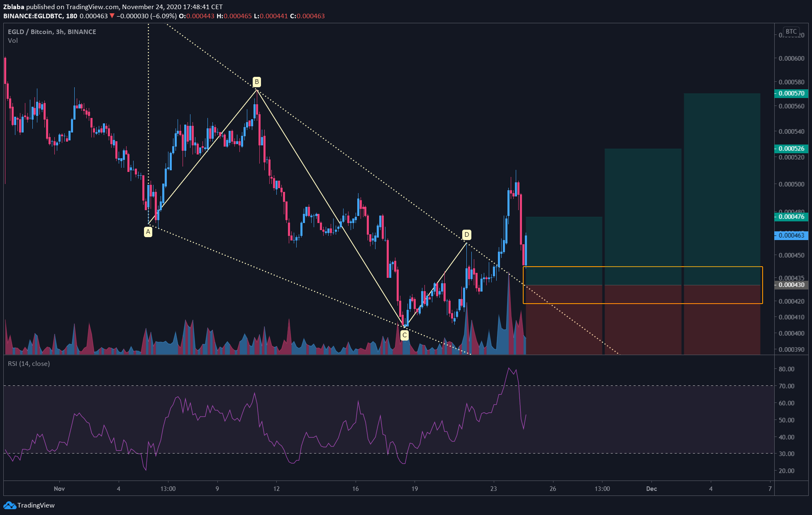Click the −0.000030 (−6.09%) change value
Screen dimensions: 812x515
tap(146, 16)
